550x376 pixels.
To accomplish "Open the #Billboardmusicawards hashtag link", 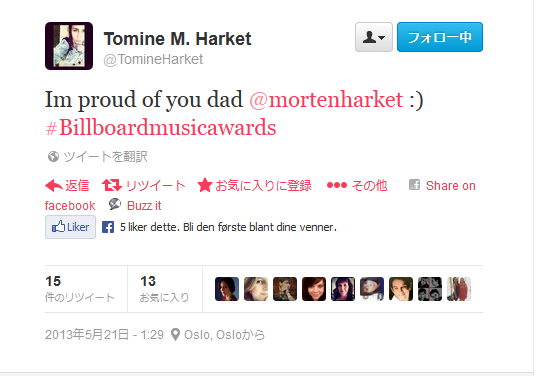I will point(161,127).
